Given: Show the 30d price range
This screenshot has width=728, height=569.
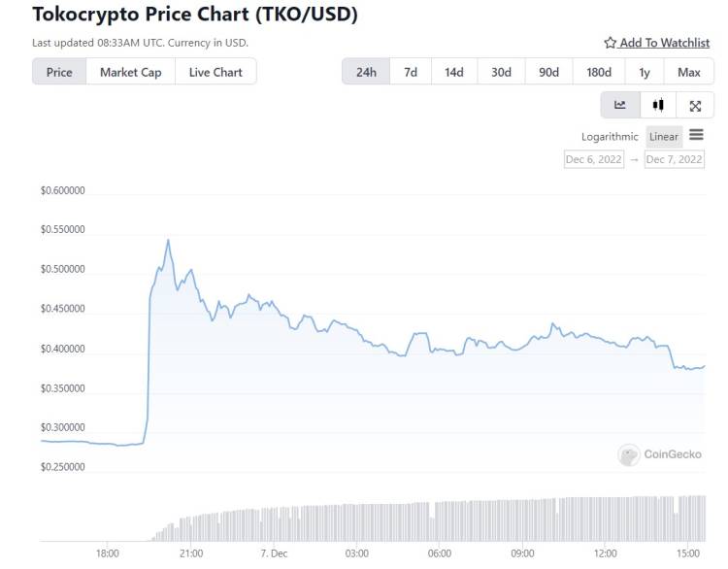Looking at the screenshot, I should 500,72.
